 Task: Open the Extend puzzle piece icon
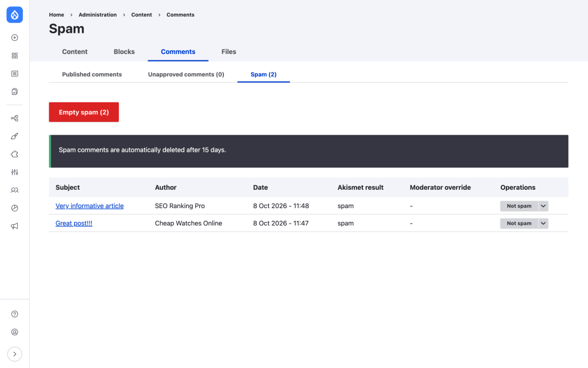pos(14,154)
